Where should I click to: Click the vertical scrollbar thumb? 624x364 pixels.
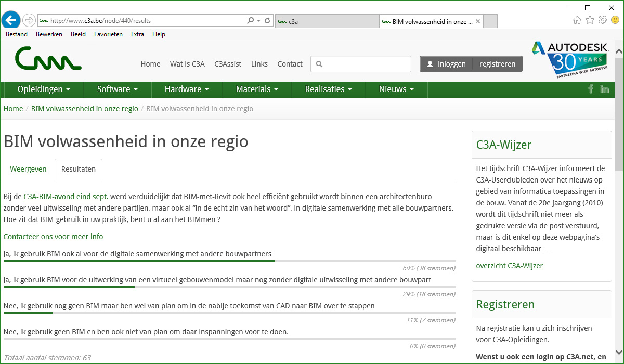tap(619, 113)
